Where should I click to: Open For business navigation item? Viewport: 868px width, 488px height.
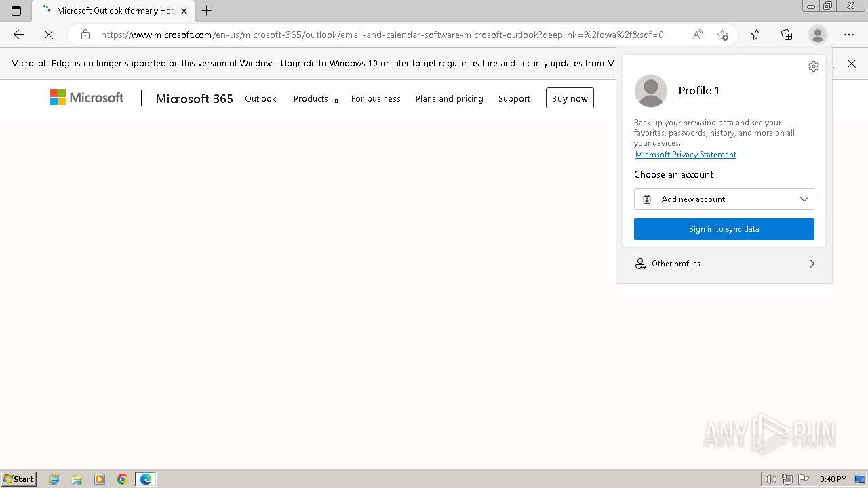pyautogui.click(x=376, y=99)
